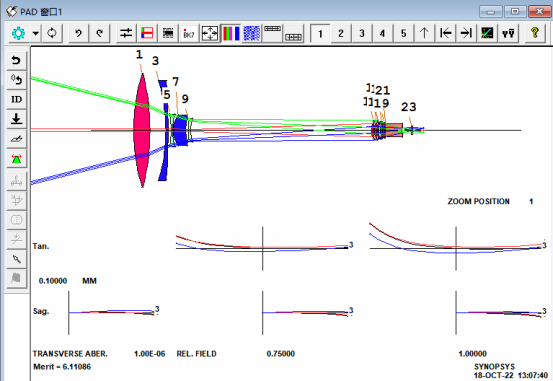This screenshot has width=553, height=381.
Task: Click the Merit = 6.11086 text
Action: click(x=62, y=367)
